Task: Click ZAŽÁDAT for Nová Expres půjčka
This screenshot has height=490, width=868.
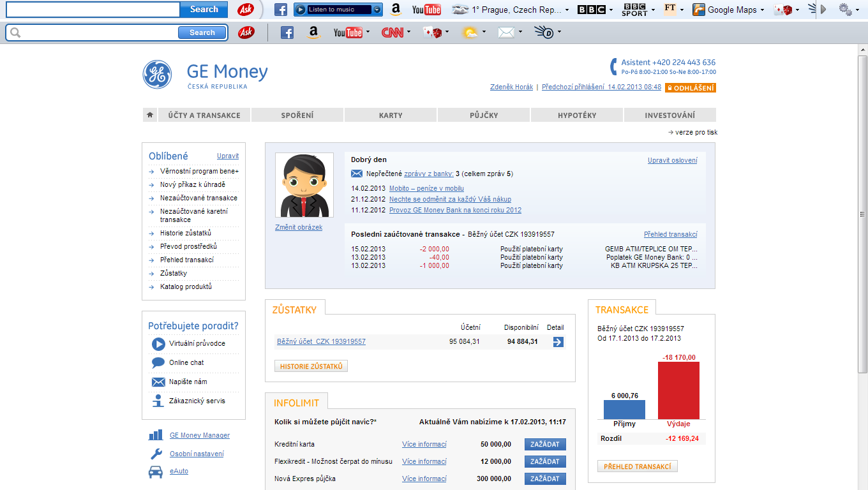Action: (x=545, y=479)
